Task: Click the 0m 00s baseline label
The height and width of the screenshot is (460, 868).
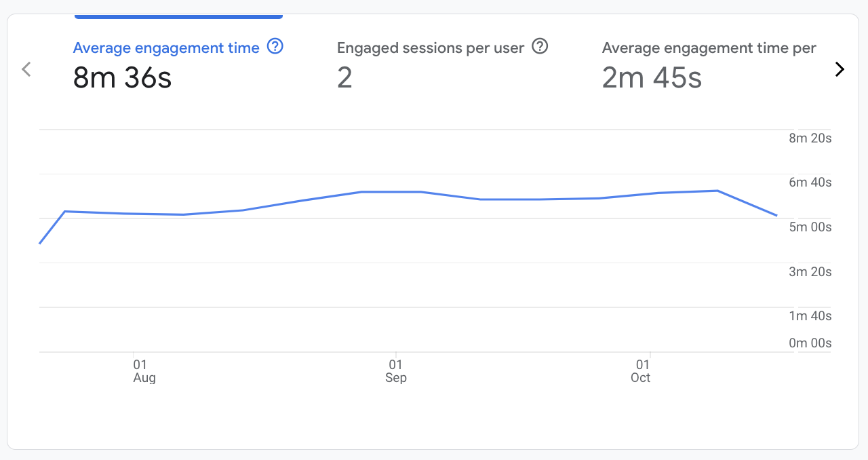Action: point(810,343)
